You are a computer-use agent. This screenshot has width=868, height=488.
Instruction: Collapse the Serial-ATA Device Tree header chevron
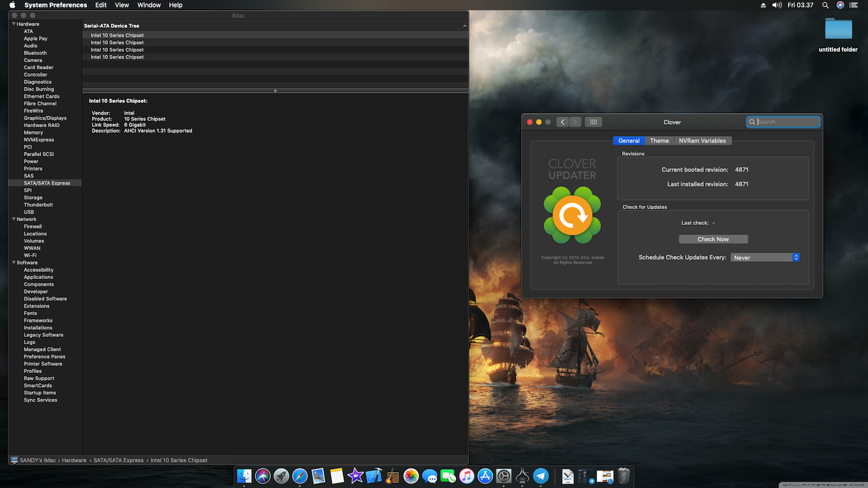click(x=465, y=26)
